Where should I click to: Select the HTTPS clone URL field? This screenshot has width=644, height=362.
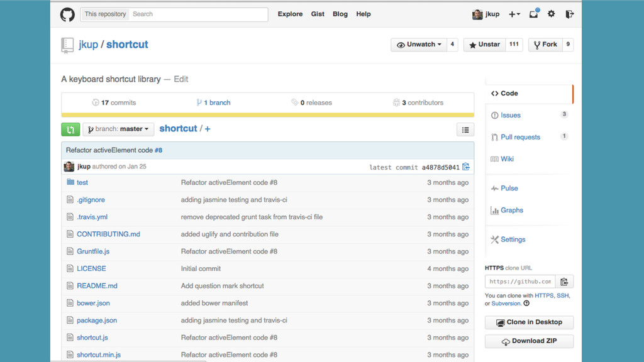click(520, 282)
